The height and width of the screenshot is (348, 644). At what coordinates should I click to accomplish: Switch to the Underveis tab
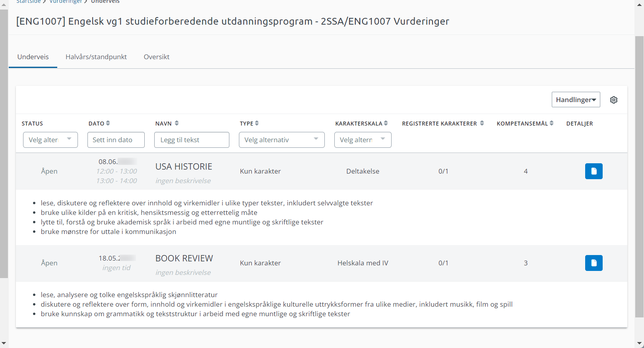tap(33, 57)
